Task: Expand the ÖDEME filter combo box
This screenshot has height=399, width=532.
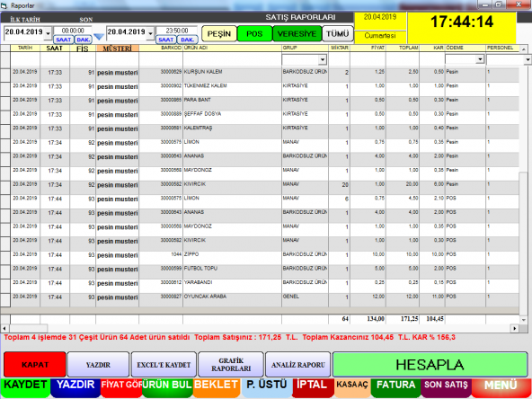Action: click(480, 59)
